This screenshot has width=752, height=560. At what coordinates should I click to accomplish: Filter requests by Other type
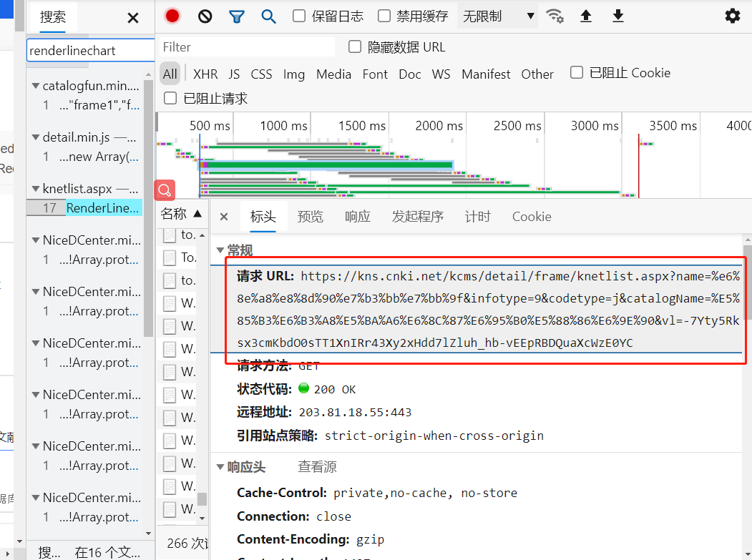tap(537, 74)
